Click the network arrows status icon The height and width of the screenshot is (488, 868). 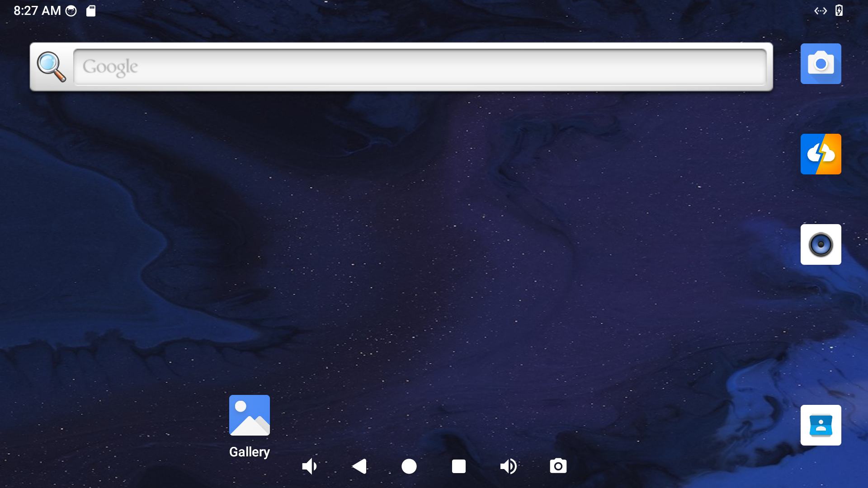coord(820,11)
